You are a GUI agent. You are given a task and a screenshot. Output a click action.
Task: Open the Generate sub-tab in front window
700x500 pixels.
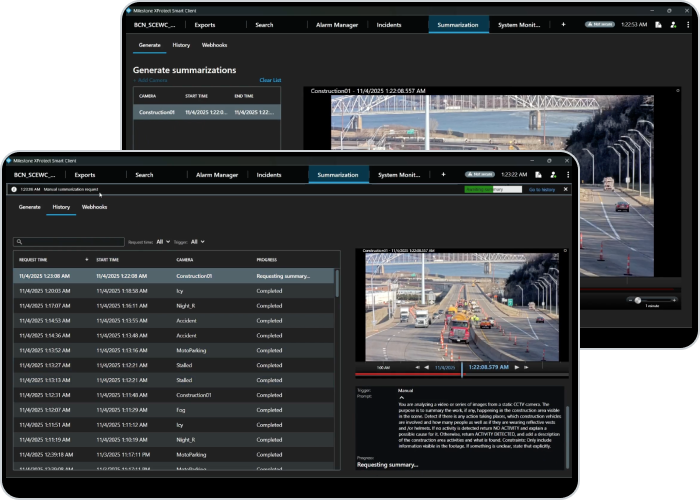point(29,207)
